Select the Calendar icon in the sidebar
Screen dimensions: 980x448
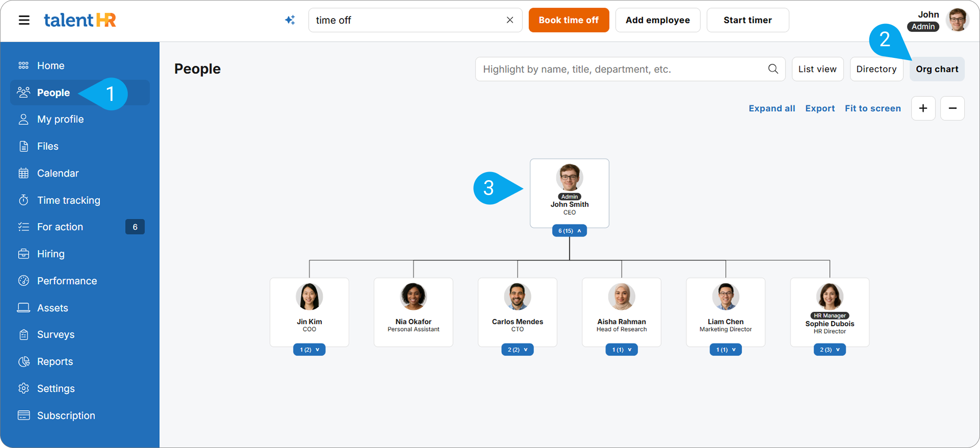pyautogui.click(x=24, y=173)
